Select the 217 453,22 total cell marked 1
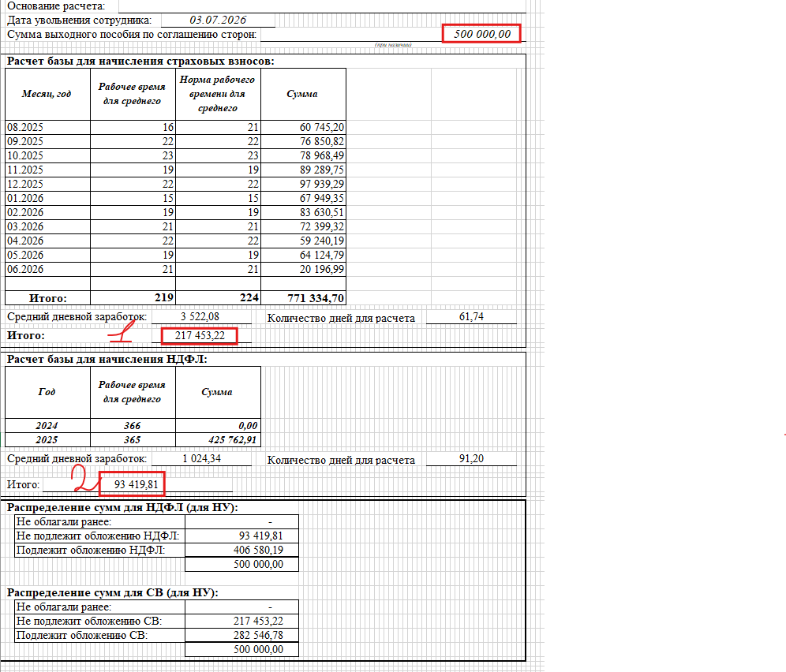Image resolution: width=786 pixels, height=672 pixels. [200, 336]
